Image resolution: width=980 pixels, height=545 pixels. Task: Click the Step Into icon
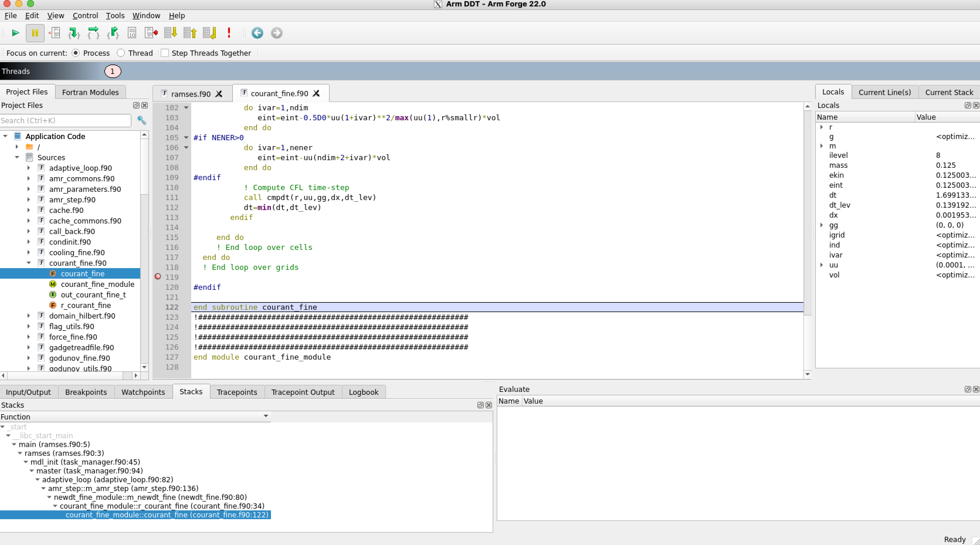coord(74,33)
